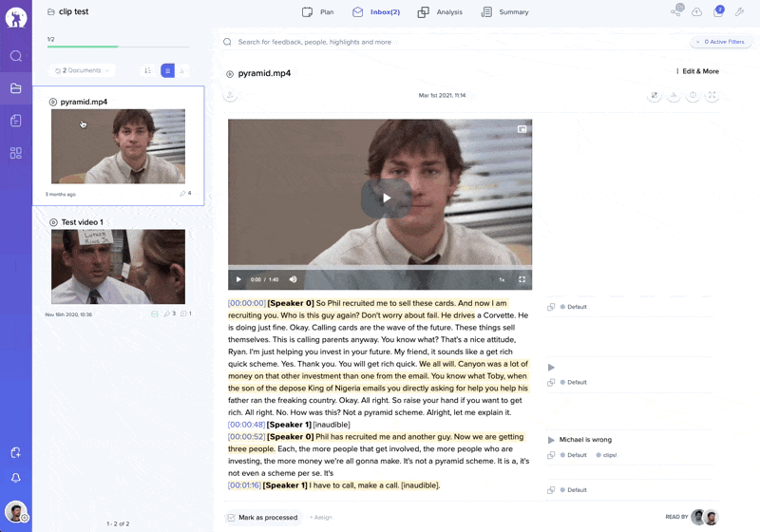Open the pyramid.mp4 thumbnail card
Screen dimensions: 760x532
point(118,146)
